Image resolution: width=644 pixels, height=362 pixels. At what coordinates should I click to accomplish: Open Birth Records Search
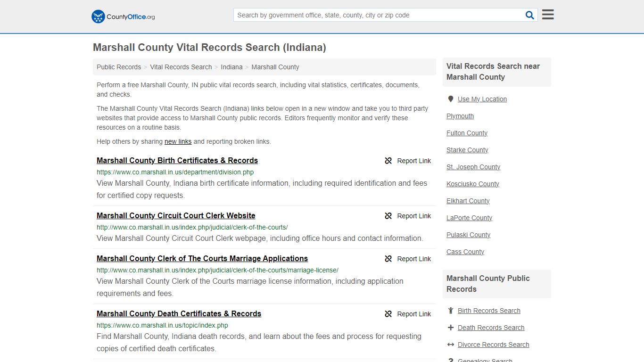(489, 311)
